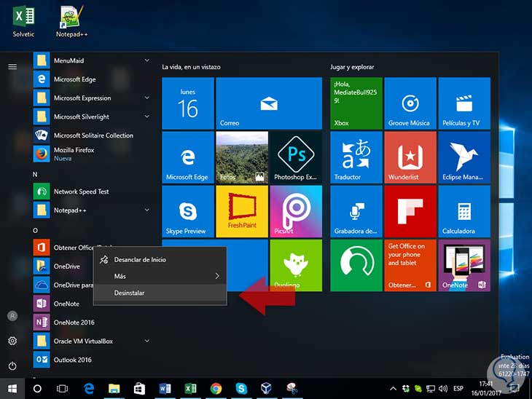The height and width of the screenshot is (399, 532).
Task: Open the Grabadora de voz tile
Action: coord(356,211)
